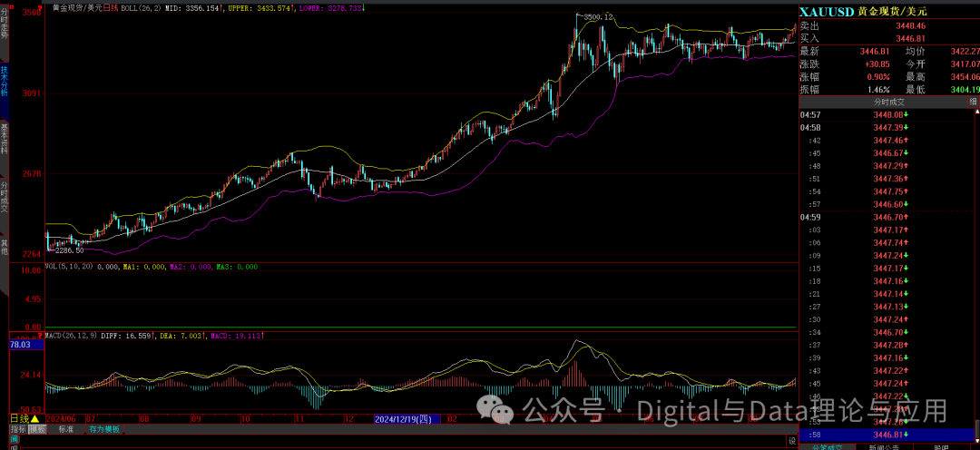Screen dimensions: 980x450
Task: Click the 2024/06 date axis label
Action: point(61,419)
